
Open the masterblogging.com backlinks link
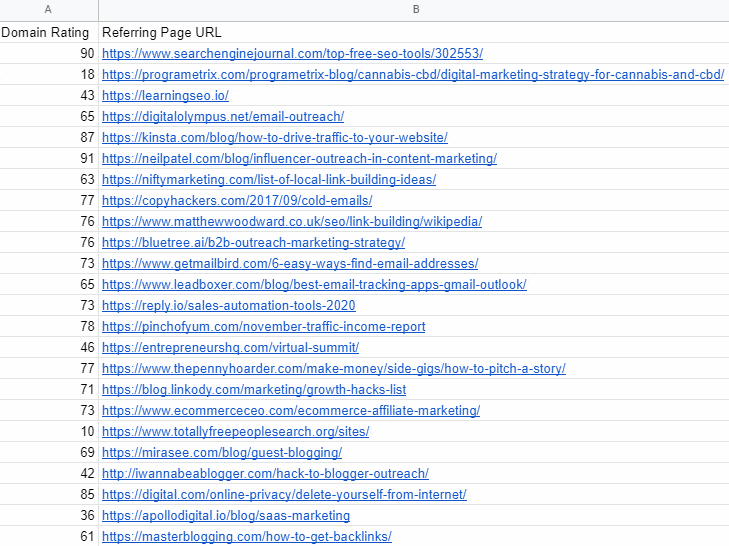click(247, 536)
